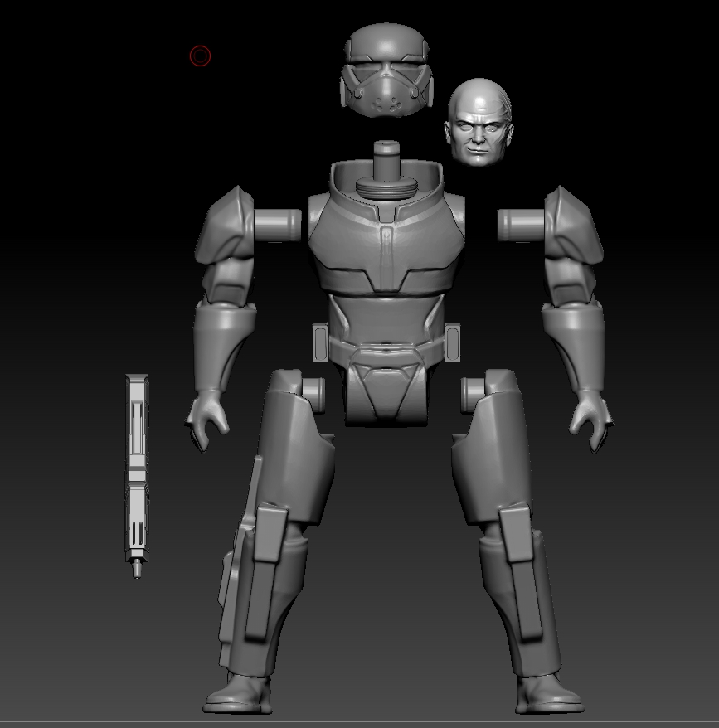
Task: Click the shoulder armor nearest the bald head
Action: (x=573, y=226)
